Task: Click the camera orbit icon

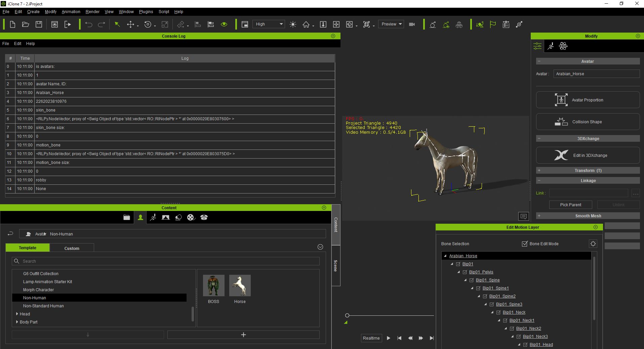Action: (x=350, y=24)
